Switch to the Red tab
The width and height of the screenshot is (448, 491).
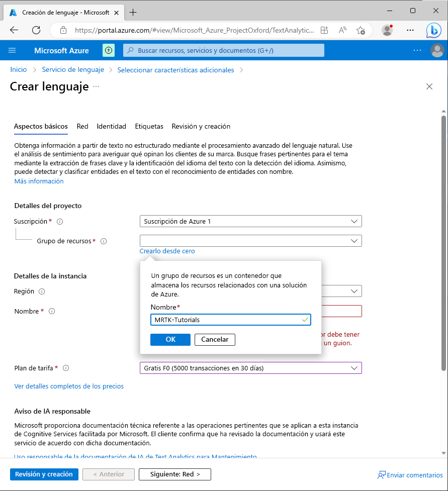click(82, 127)
